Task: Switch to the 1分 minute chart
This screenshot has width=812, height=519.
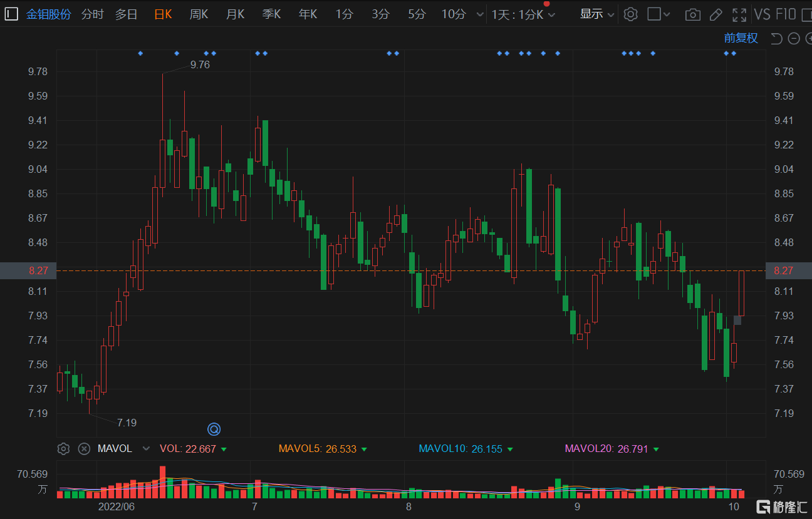Action: 344,14
